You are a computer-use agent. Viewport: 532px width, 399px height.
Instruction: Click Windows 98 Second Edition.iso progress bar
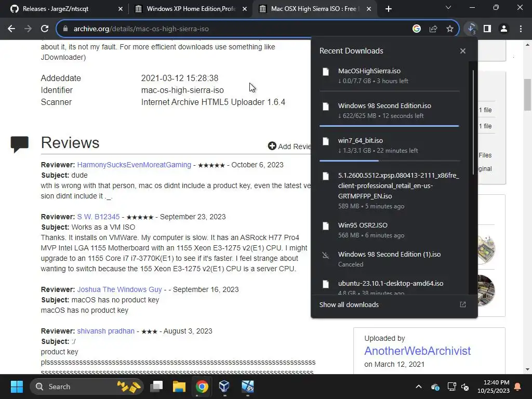point(390,126)
